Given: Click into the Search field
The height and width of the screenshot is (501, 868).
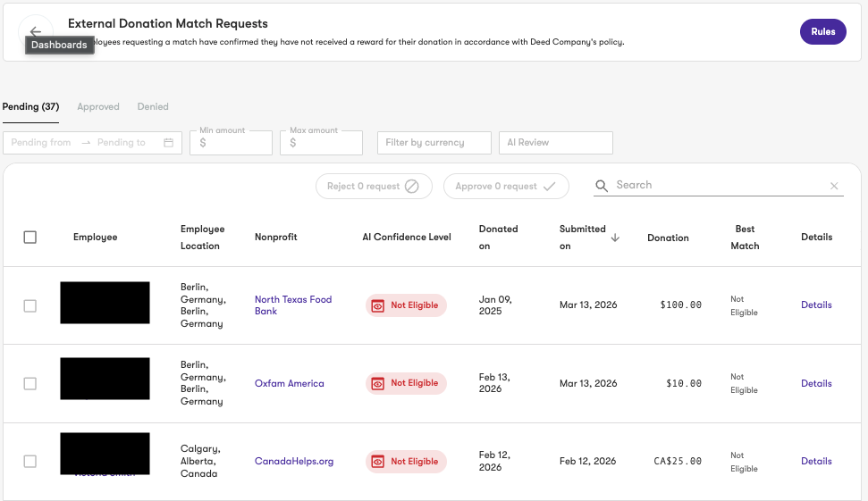Looking at the screenshot, I should pos(718,185).
